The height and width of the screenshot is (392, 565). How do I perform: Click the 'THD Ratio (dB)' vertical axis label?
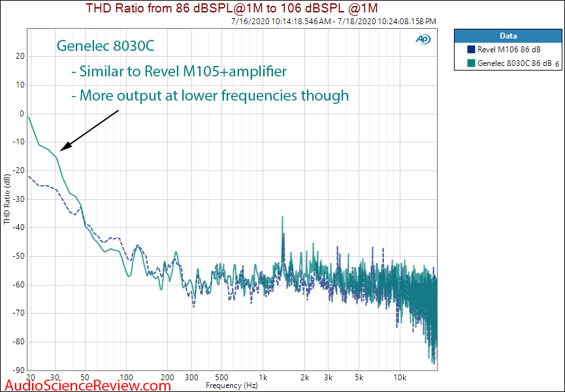(x=7, y=199)
